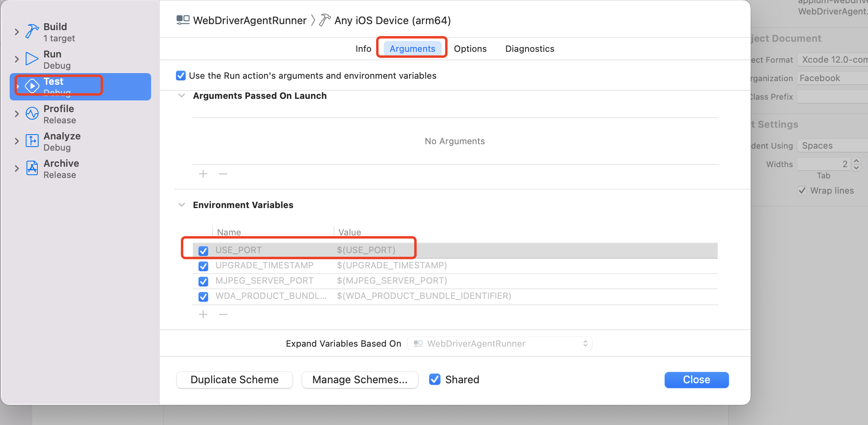Add a launch argument with plus icon

click(x=203, y=174)
